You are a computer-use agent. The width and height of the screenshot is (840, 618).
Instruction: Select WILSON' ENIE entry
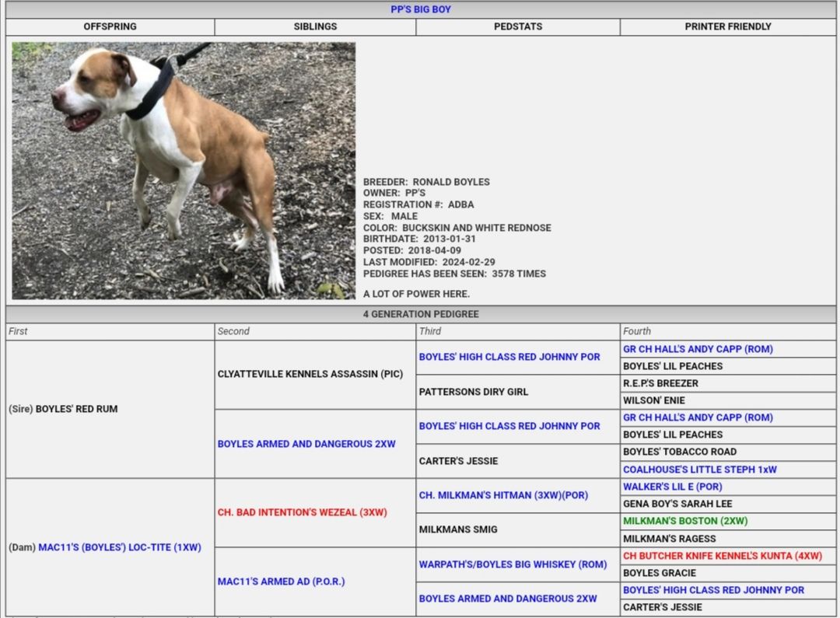point(654,400)
